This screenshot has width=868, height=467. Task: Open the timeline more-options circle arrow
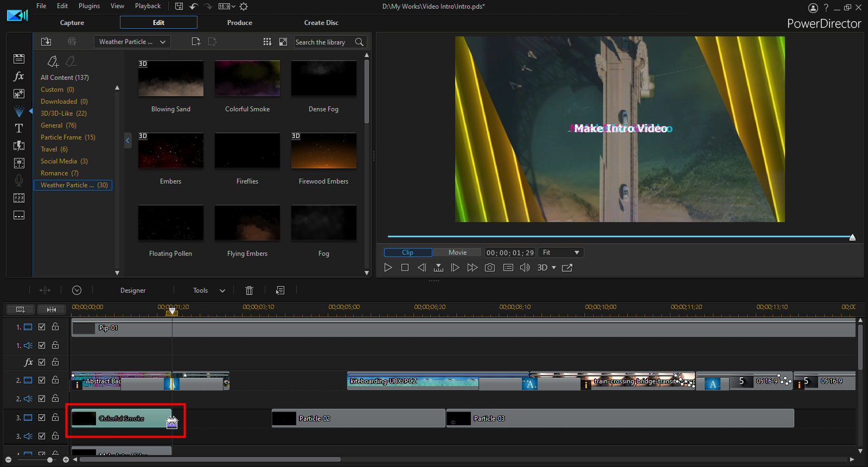point(77,291)
